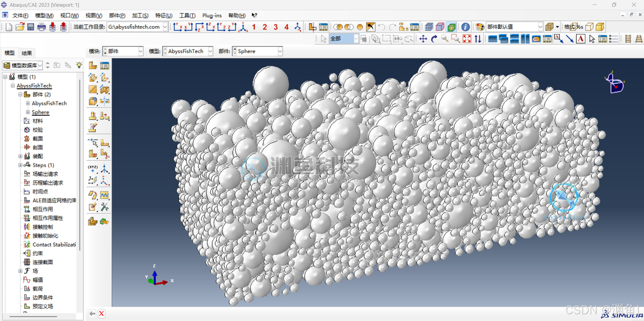Save the model database with the floppy icon
This screenshot has height=321, width=644.
click(31, 27)
